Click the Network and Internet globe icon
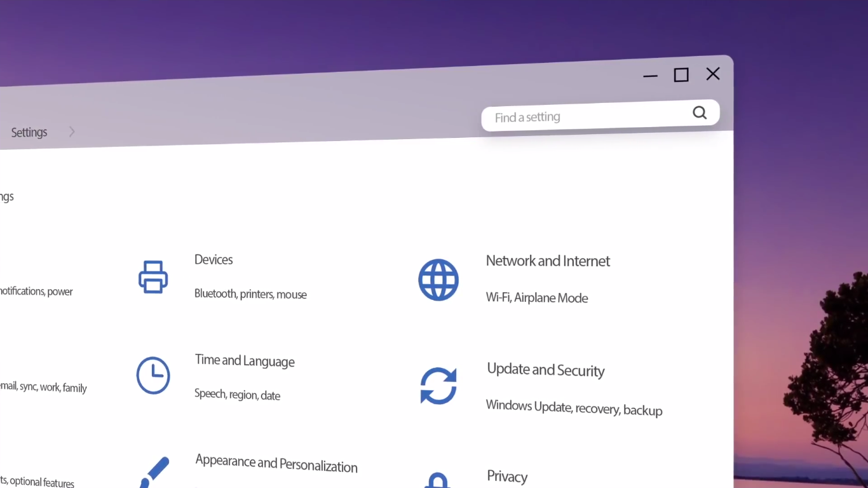The image size is (868, 488). click(438, 280)
